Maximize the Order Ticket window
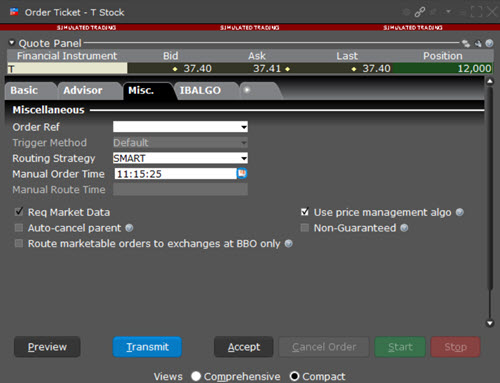This screenshot has width=500, height=383. (476, 12)
